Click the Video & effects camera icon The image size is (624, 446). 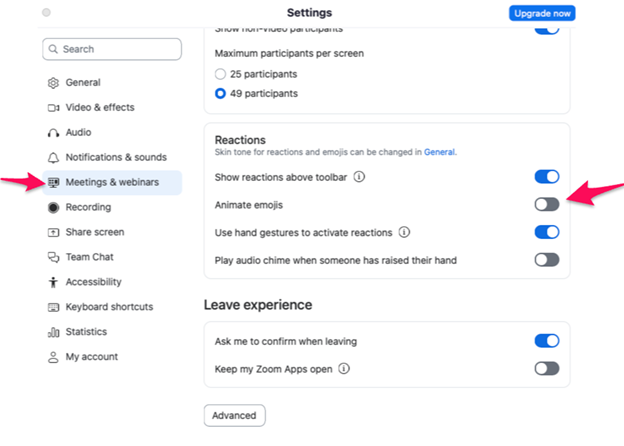pos(53,108)
